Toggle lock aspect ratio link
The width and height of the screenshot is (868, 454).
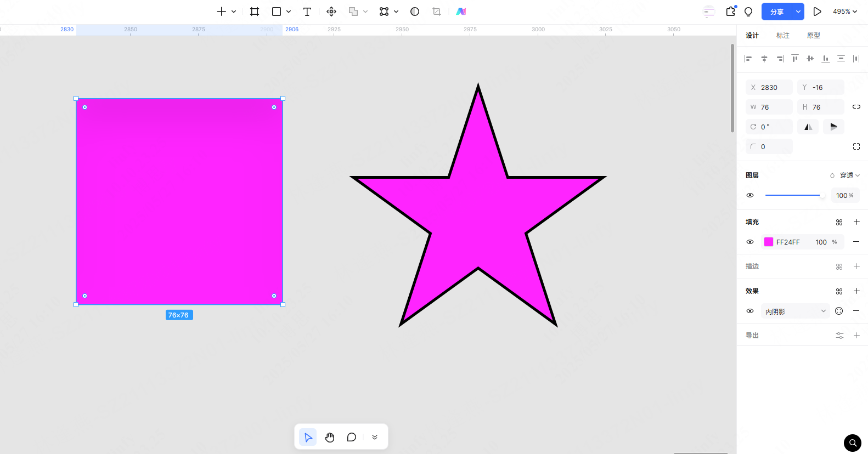click(856, 107)
